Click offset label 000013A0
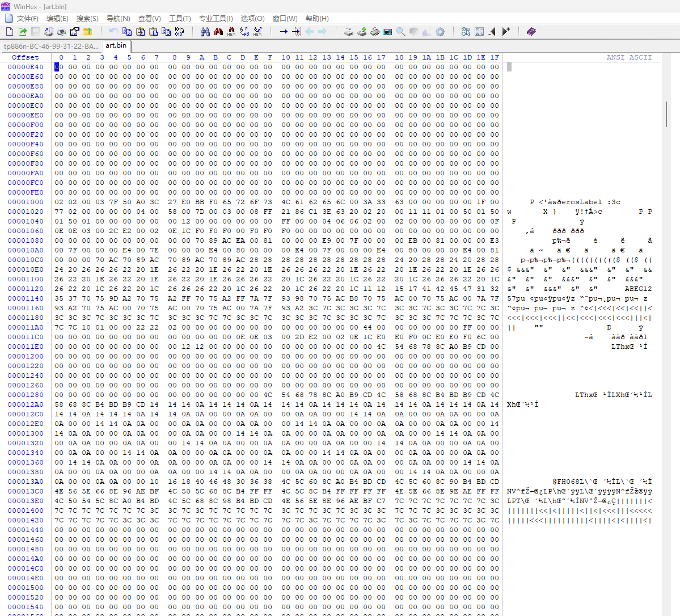 coord(26,482)
